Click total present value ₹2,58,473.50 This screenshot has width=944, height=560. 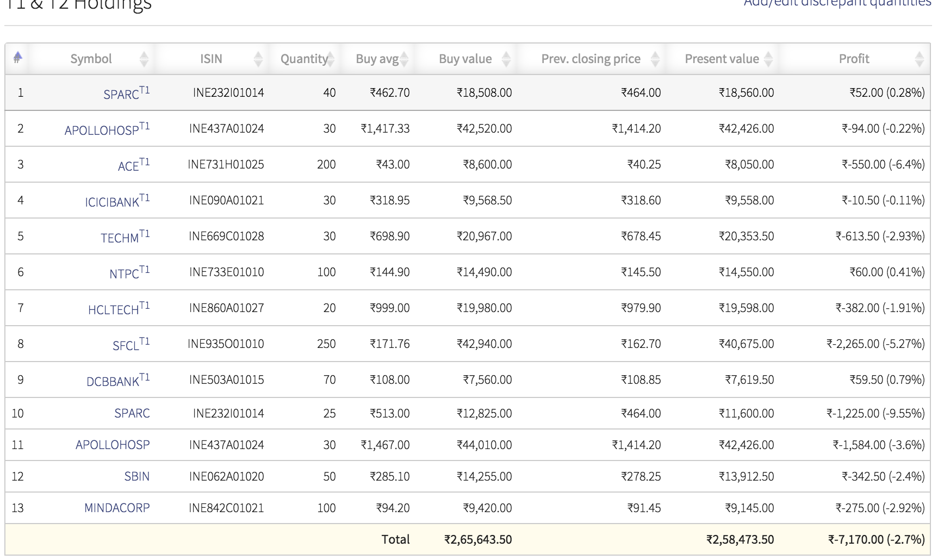pyautogui.click(x=740, y=539)
